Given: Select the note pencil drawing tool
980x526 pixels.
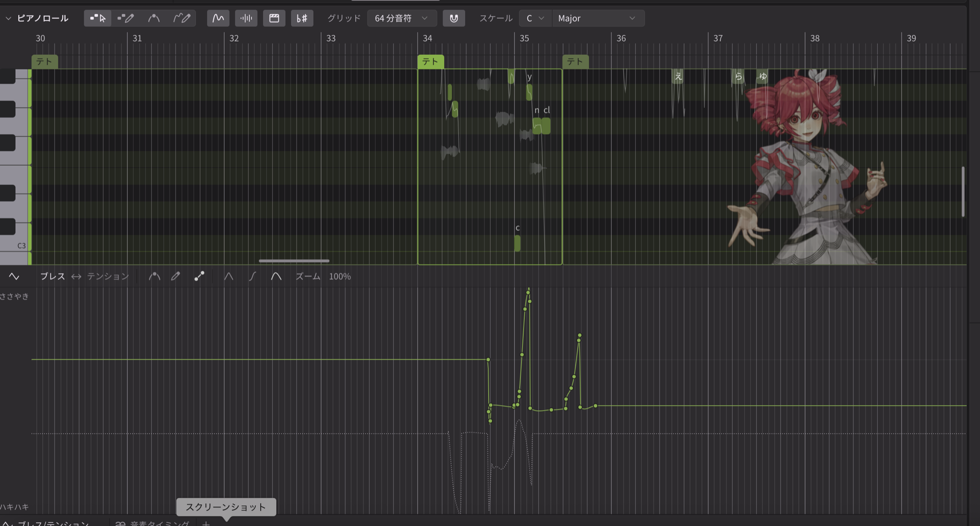Looking at the screenshot, I should pos(125,18).
